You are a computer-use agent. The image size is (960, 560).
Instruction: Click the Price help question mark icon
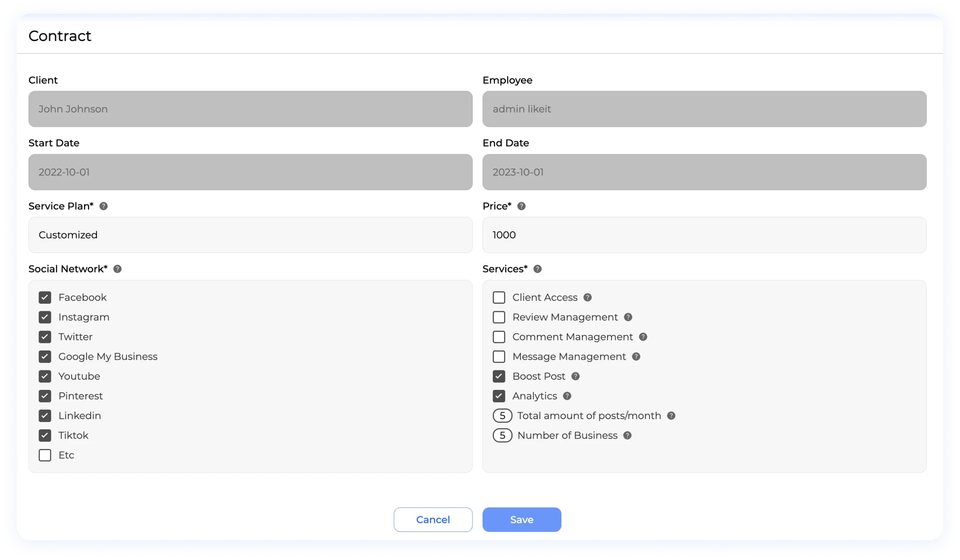coord(521,206)
